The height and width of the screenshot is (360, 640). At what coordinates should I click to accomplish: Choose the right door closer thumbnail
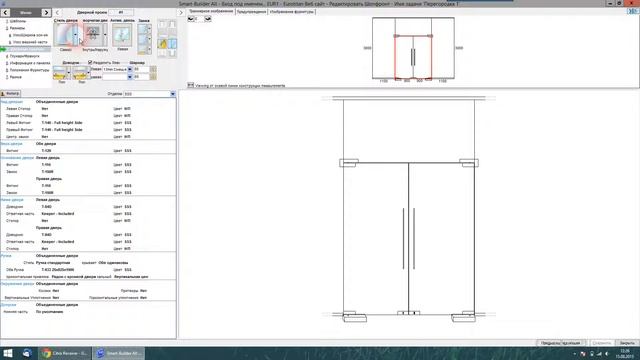(x=80, y=73)
